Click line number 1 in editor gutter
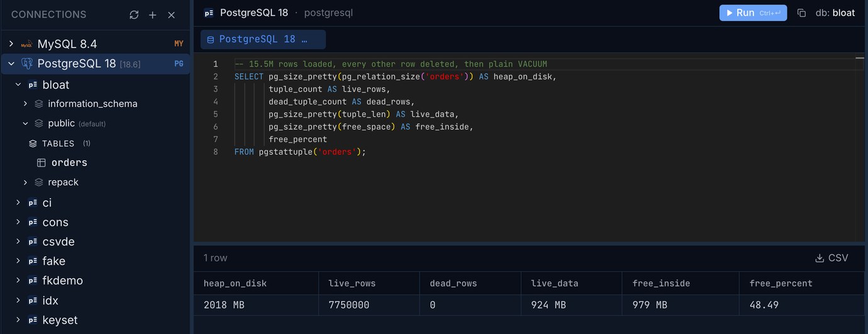The image size is (868, 334). pyautogui.click(x=216, y=64)
